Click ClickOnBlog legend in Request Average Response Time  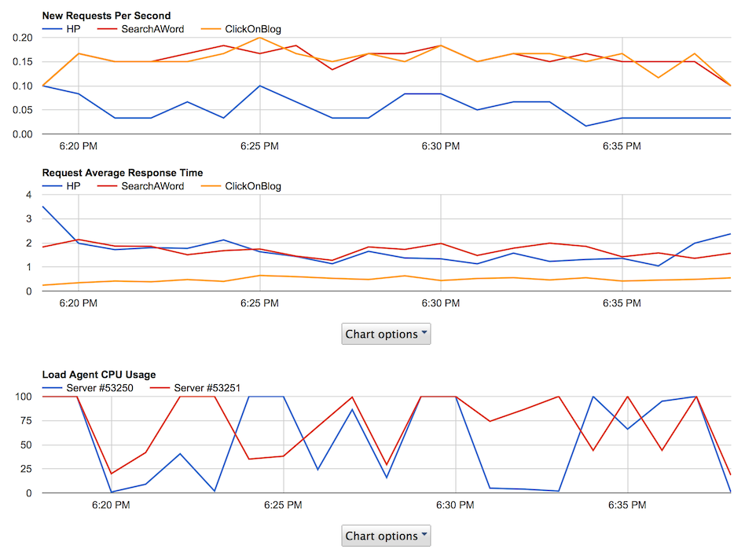click(241, 186)
